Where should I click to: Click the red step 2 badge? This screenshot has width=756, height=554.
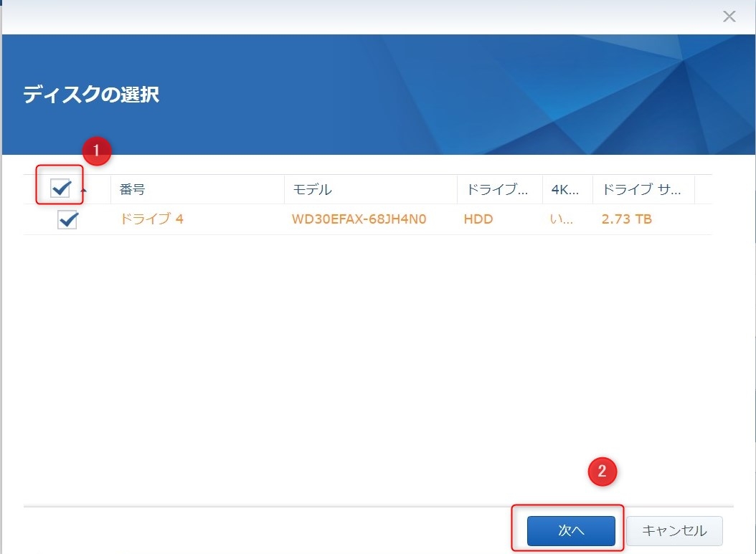pyautogui.click(x=603, y=472)
